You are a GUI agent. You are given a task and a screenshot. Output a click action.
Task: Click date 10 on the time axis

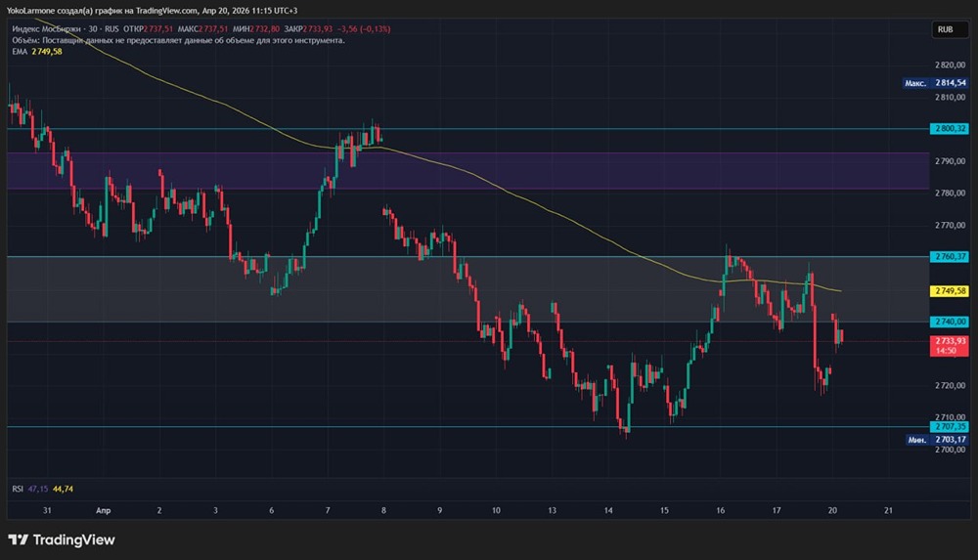pos(496,510)
